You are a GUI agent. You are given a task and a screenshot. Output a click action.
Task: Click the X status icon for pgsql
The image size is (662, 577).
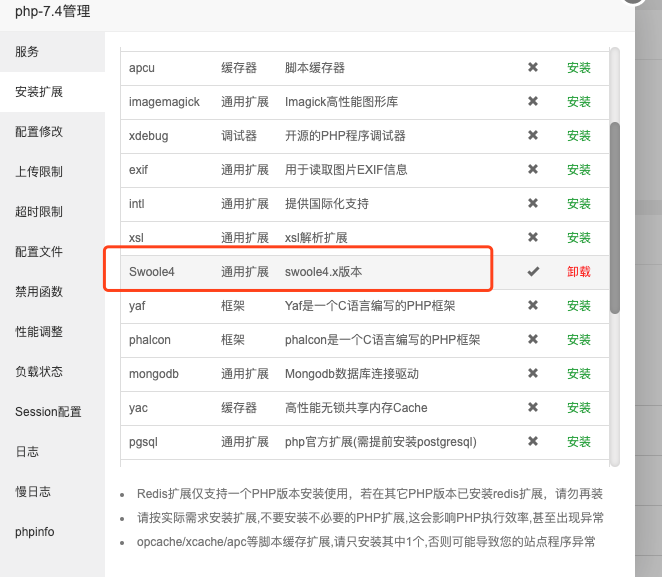[533, 442]
